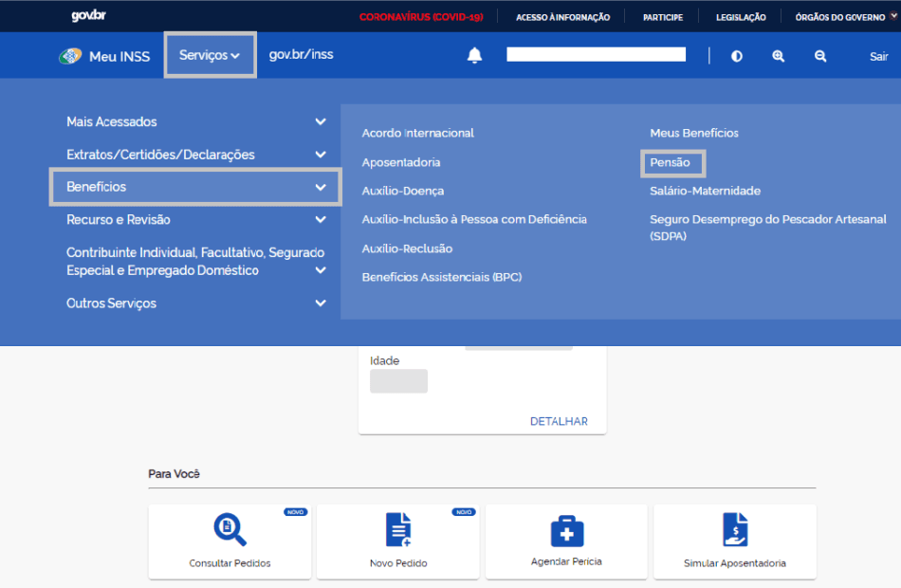Image resolution: width=901 pixels, height=588 pixels.
Task: Expand Órgãos do Governo dropdown arrow
Action: point(893,17)
